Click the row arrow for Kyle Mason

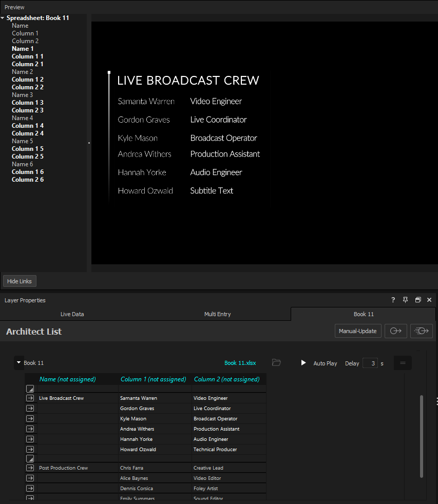(x=30, y=418)
